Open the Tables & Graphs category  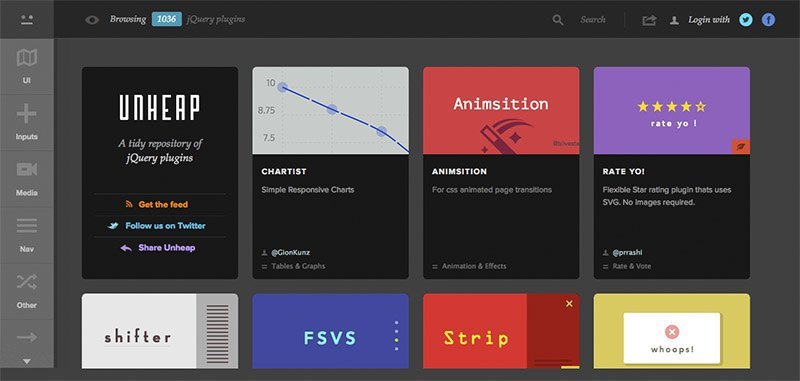click(298, 266)
